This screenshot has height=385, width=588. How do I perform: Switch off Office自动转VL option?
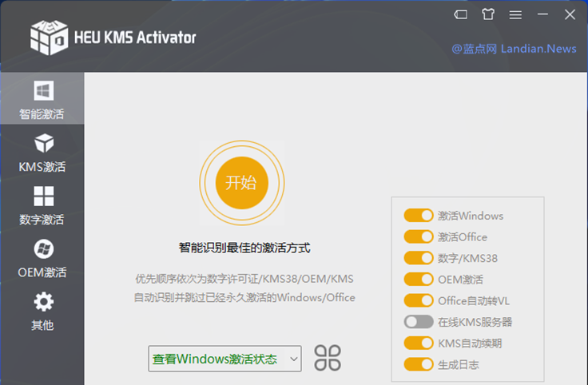418,300
